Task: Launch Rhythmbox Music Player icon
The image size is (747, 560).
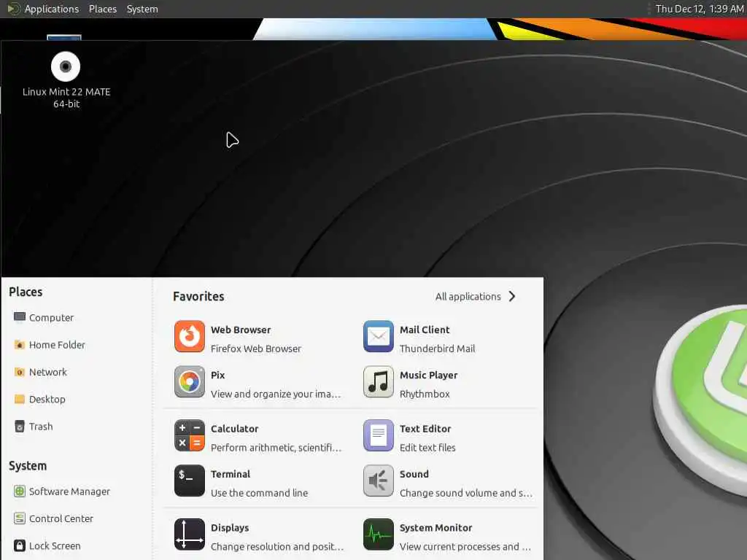Action: (379, 381)
